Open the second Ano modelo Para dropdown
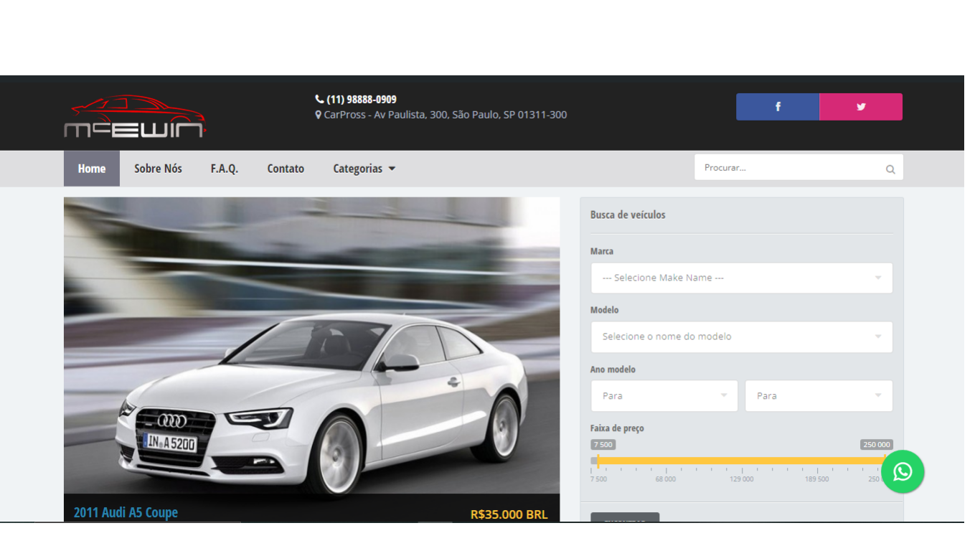Screen dimensions: 980x551 click(x=819, y=396)
